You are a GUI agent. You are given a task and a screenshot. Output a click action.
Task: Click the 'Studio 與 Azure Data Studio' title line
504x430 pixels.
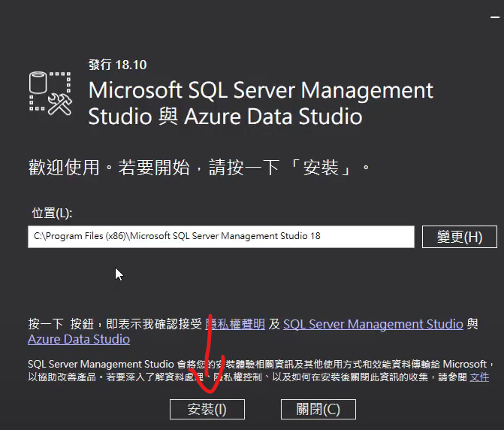pos(225,116)
